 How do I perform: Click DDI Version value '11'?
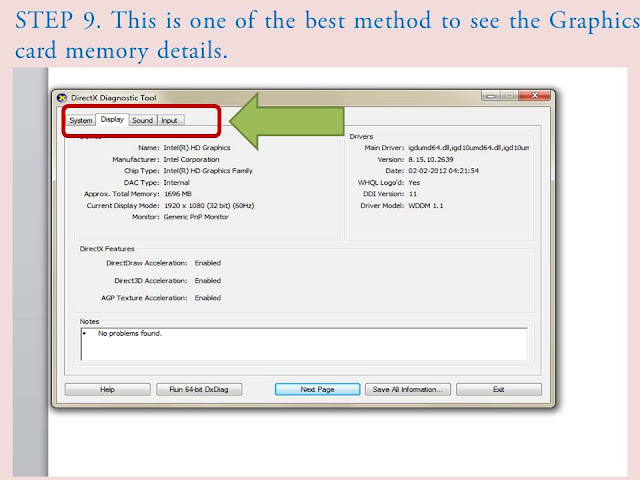pyautogui.click(x=413, y=194)
